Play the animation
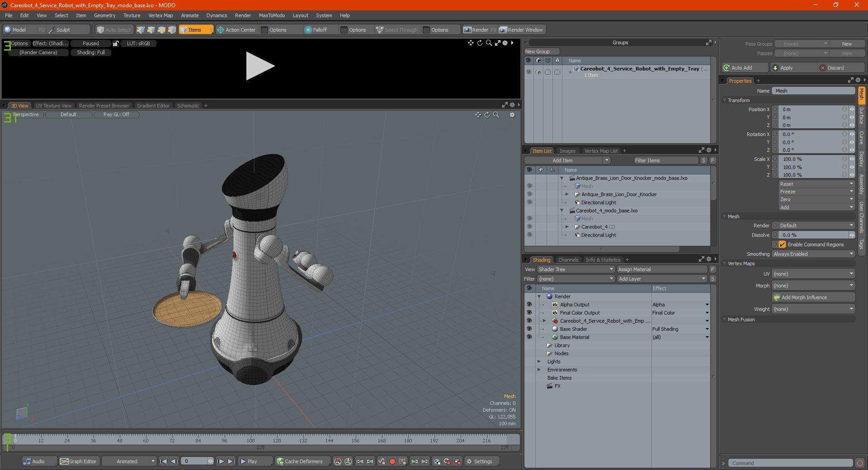This screenshot has width=868, height=470. [255, 461]
